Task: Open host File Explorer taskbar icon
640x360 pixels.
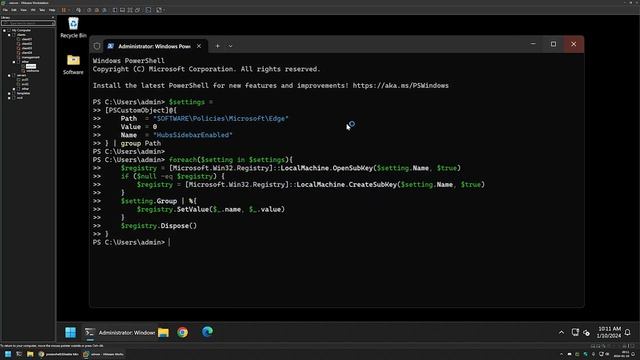Action: [x=30, y=354]
